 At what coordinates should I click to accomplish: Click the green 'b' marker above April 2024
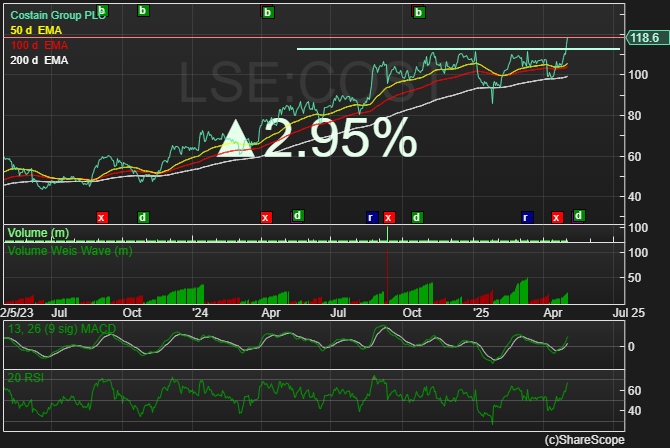[267, 12]
